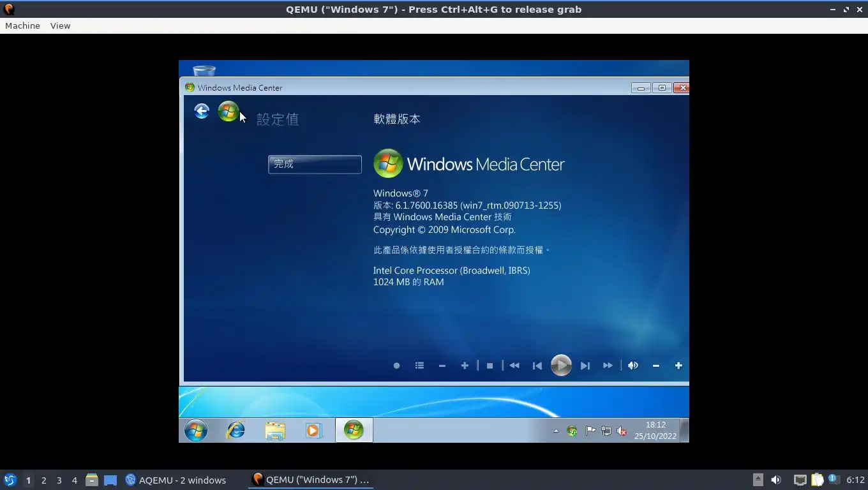This screenshot has width=868, height=490.
Task: Click notification icon beside host clock
Action: [x=834, y=479]
